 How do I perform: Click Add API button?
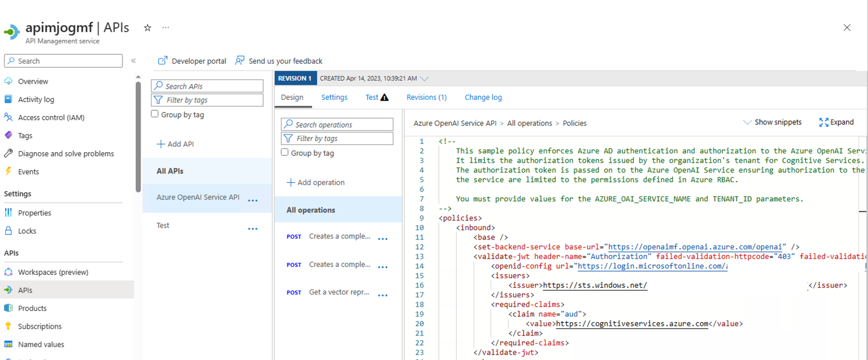pos(175,144)
